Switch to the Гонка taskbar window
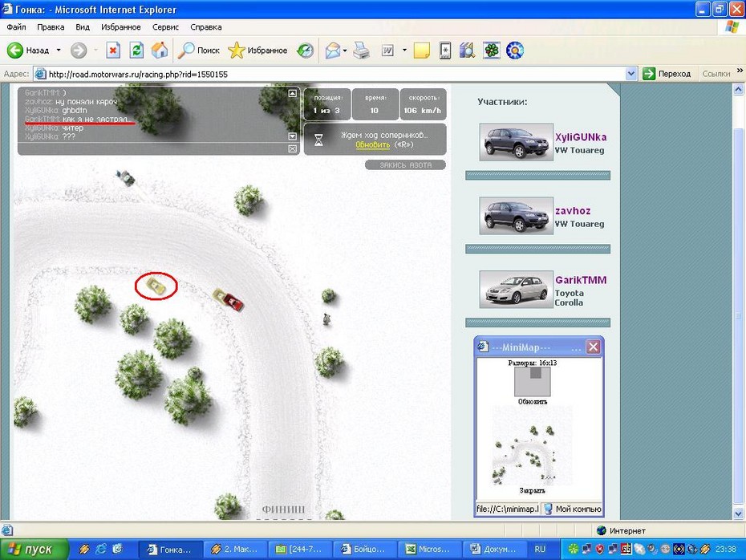This screenshot has width=746, height=560. (171, 550)
